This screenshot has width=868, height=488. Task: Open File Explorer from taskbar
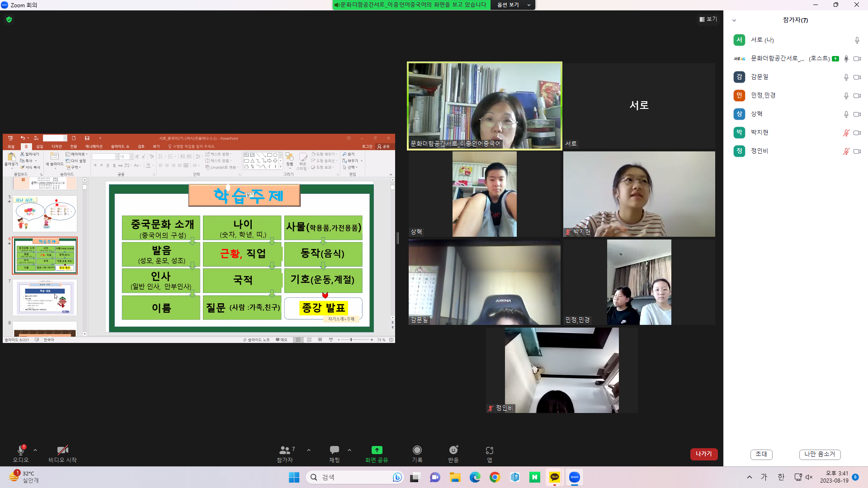pos(455,477)
